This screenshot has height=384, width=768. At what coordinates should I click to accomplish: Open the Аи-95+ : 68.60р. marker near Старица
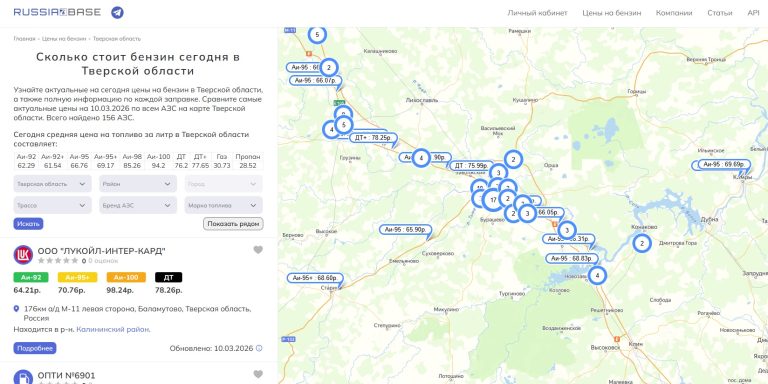[x=315, y=278]
